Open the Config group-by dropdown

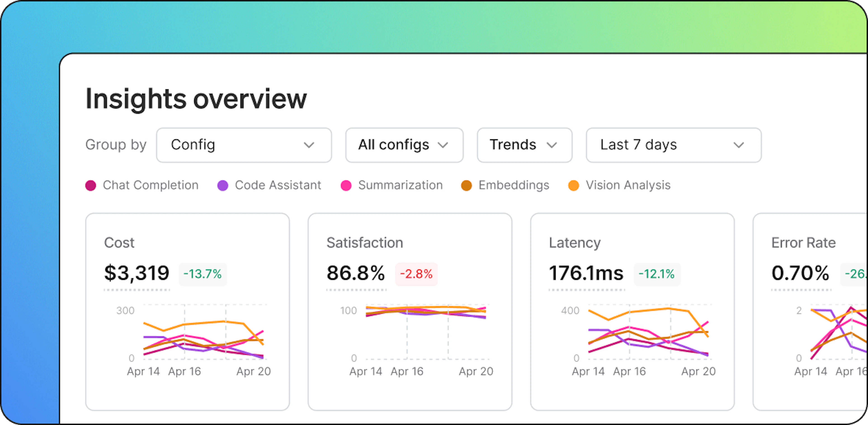[x=244, y=145]
